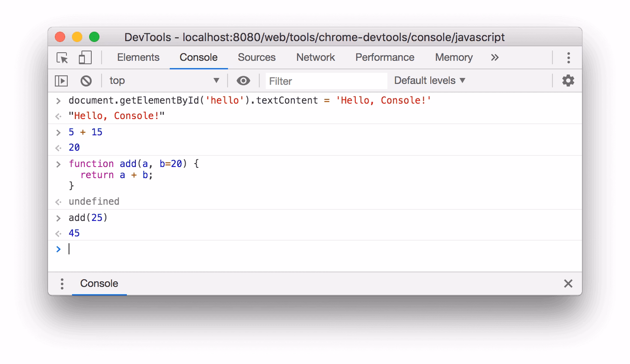Viewport: 630px width, 364px height.
Task: Open the 'top' JavaScript context dropdown
Action: [164, 81]
